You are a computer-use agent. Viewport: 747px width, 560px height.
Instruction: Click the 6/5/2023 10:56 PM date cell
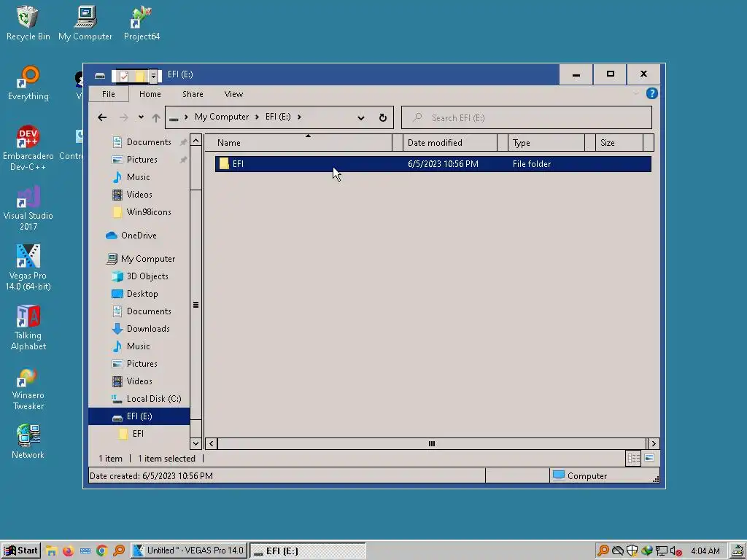[x=443, y=164]
